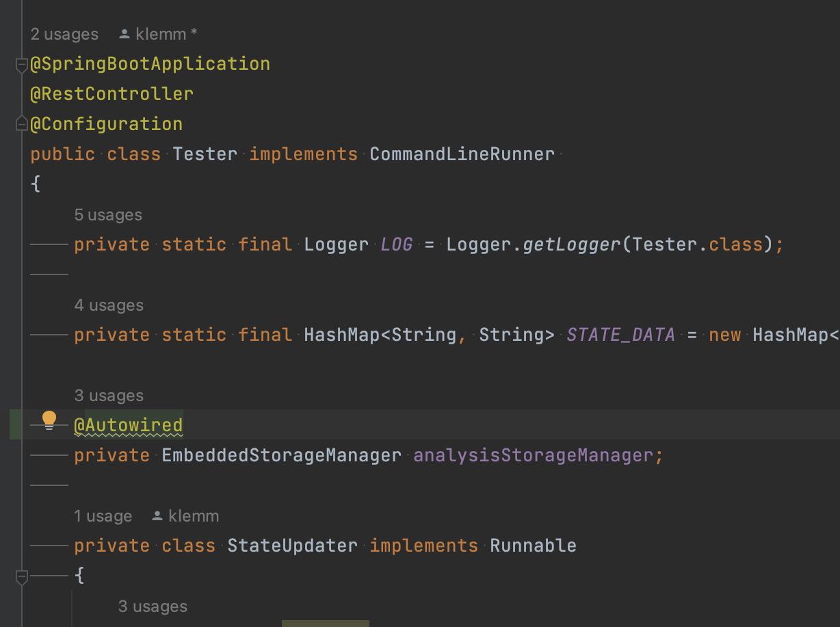
Task: Click the yellow lightbulb quick-fix icon near @Autowired
Action: [48, 424]
